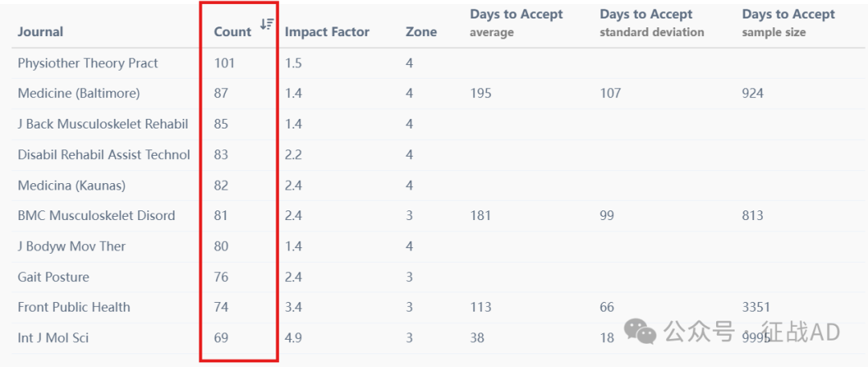Click the Medicina (Kaunas) journal name

(x=72, y=186)
